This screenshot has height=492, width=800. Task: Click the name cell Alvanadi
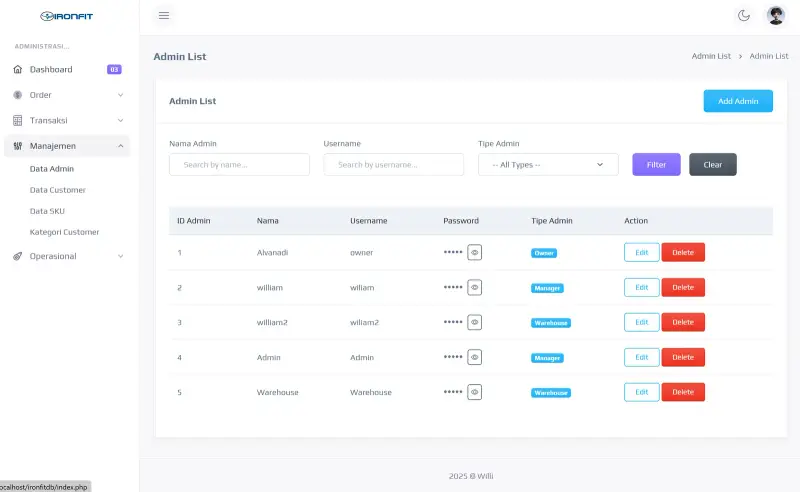click(x=272, y=253)
